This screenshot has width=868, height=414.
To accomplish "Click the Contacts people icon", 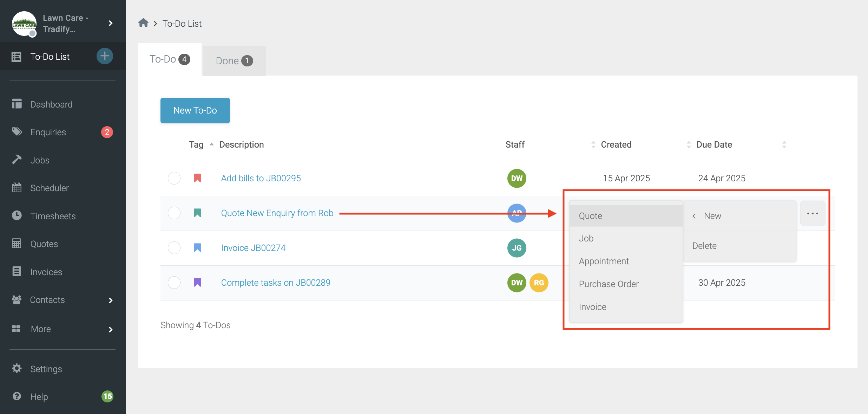I will click(17, 299).
